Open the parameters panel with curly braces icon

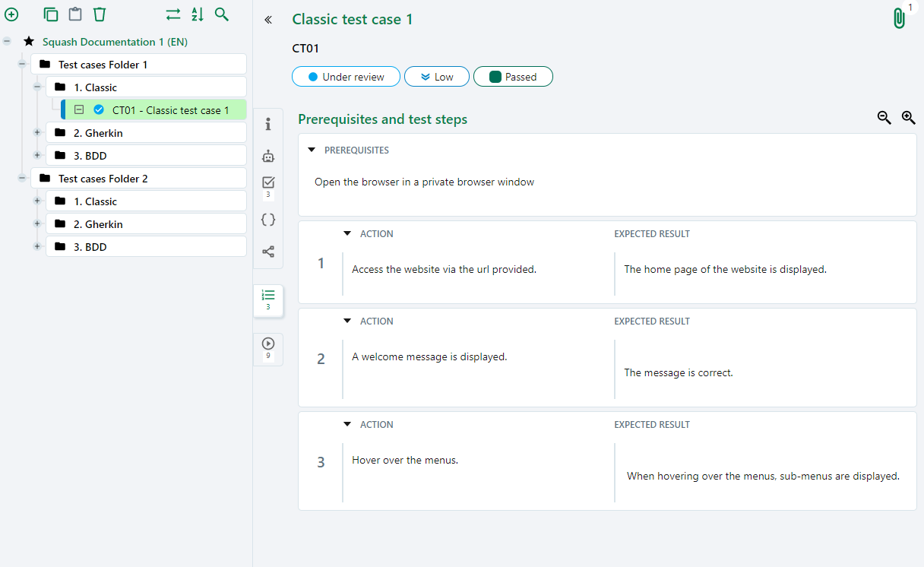pyautogui.click(x=268, y=219)
